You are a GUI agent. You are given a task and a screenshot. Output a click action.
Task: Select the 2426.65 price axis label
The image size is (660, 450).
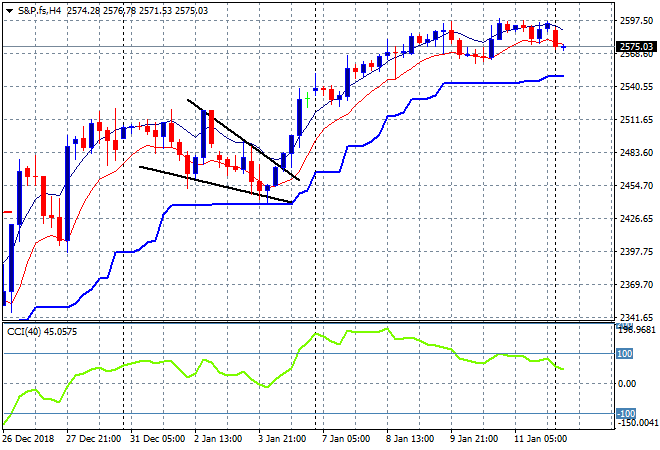coord(636,219)
